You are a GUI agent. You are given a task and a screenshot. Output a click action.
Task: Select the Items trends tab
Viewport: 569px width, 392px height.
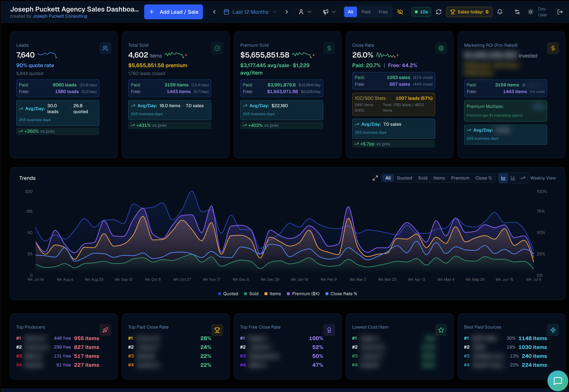[x=439, y=178]
